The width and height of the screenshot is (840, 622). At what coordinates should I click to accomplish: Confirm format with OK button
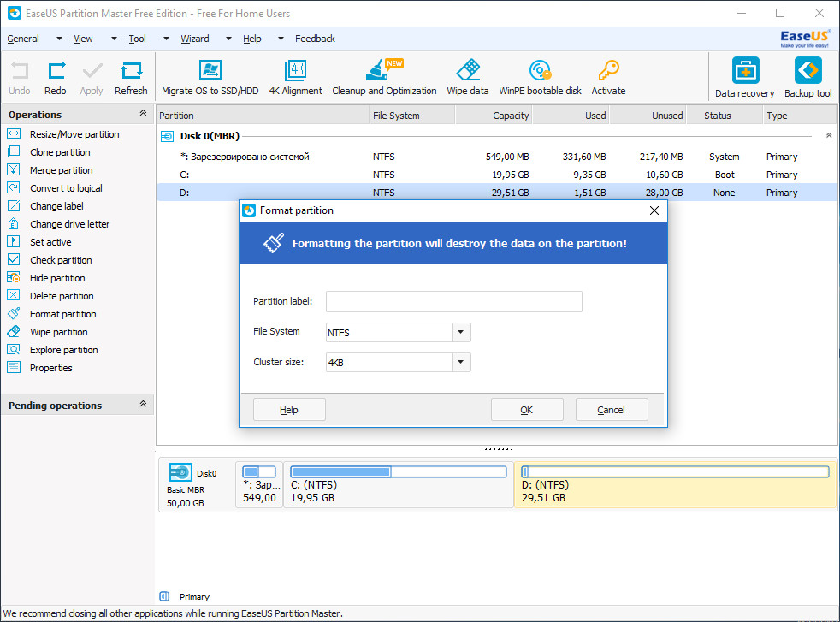pyautogui.click(x=527, y=410)
